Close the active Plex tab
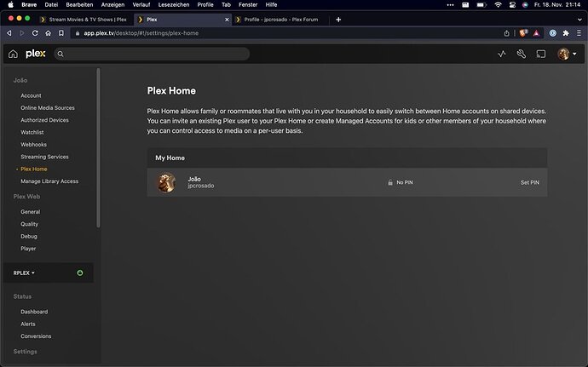 tap(227, 20)
